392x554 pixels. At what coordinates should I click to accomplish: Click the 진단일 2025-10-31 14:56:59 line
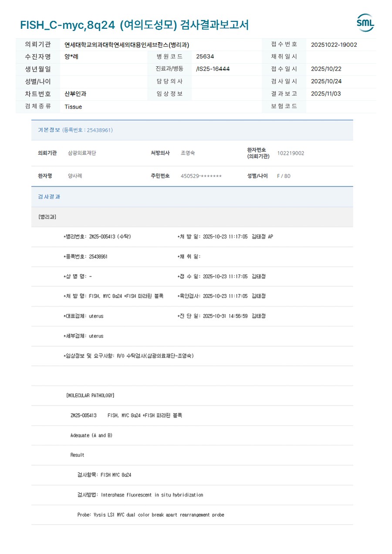221,316
